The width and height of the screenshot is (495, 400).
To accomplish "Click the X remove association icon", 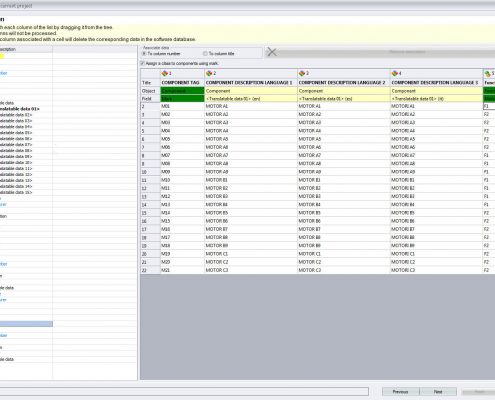I will pos(272,52).
